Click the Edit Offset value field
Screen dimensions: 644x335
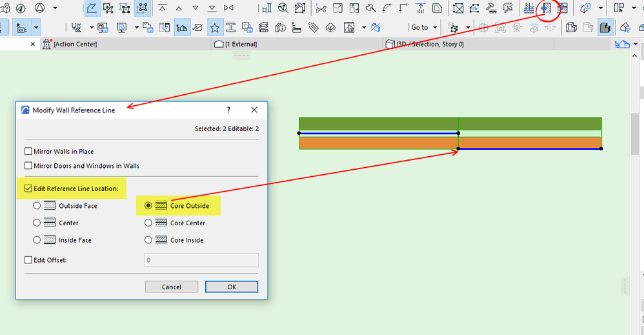click(201, 259)
